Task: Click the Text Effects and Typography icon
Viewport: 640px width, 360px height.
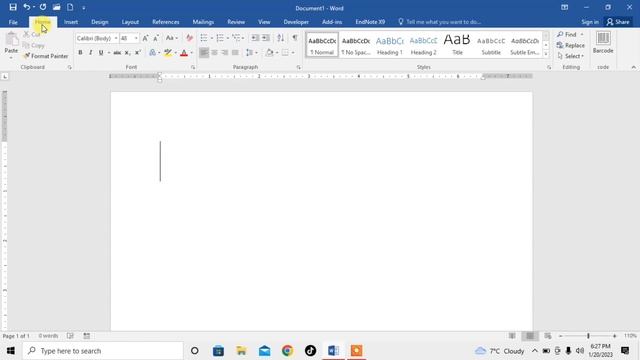Action: pyautogui.click(x=152, y=52)
